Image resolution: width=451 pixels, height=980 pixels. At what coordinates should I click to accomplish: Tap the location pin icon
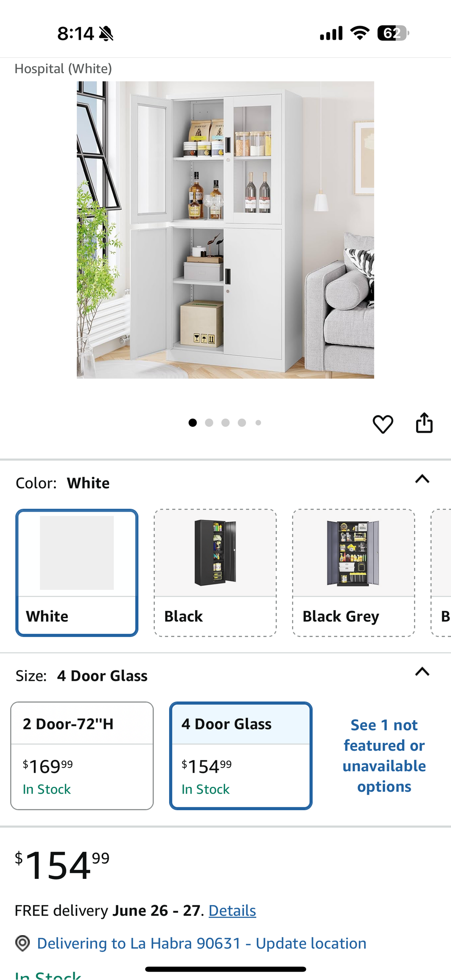pyautogui.click(x=23, y=943)
